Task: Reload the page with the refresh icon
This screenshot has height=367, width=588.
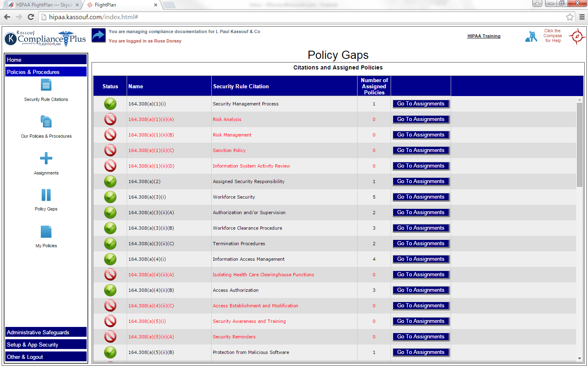Action: pyautogui.click(x=31, y=17)
